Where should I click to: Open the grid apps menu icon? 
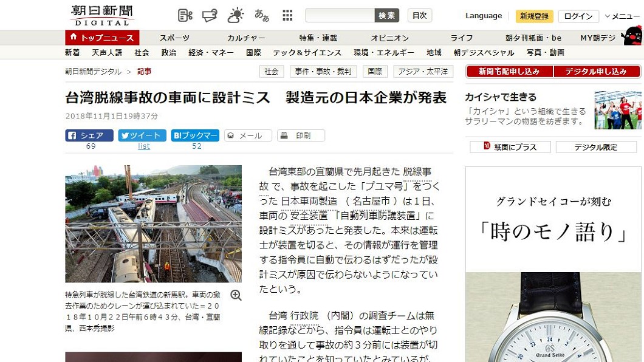[287, 16]
